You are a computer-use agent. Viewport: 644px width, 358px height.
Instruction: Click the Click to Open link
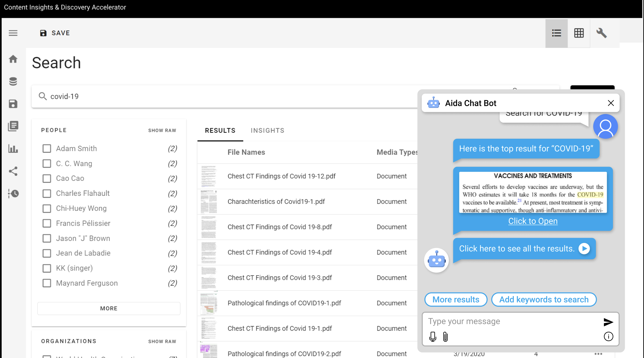(533, 221)
